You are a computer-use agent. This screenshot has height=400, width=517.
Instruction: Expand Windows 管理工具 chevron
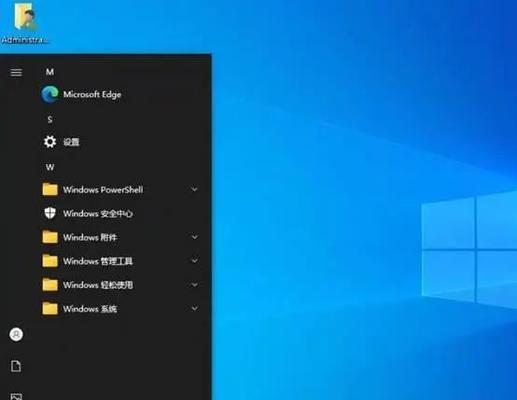click(194, 261)
